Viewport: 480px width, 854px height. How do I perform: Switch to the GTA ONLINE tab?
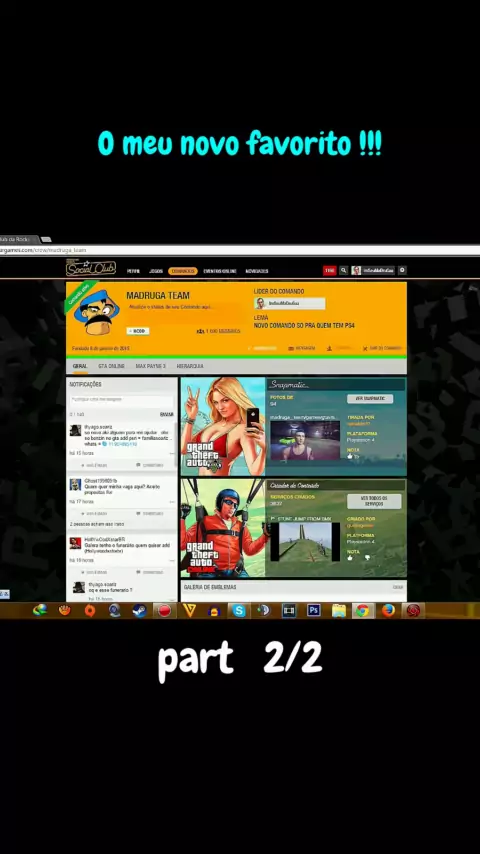coord(111,366)
